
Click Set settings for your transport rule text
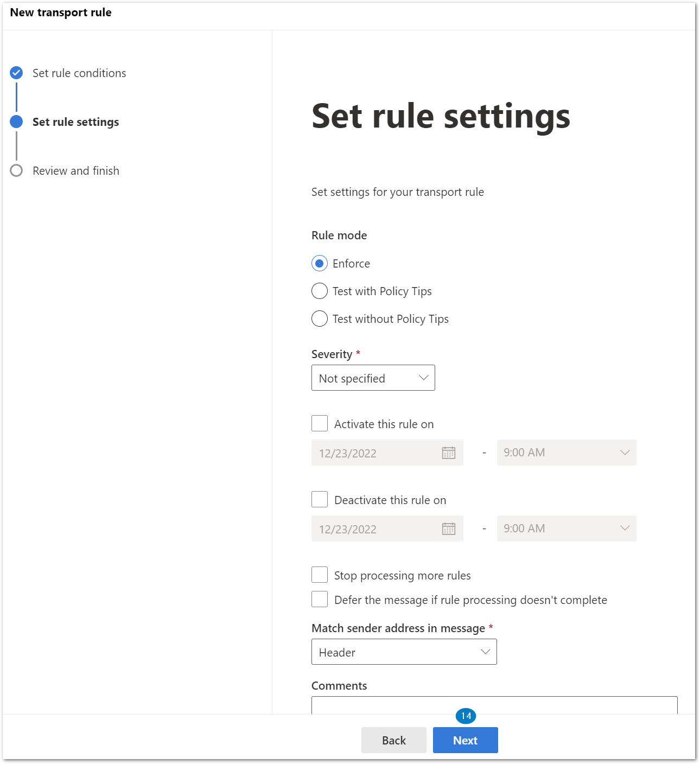[x=398, y=192]
